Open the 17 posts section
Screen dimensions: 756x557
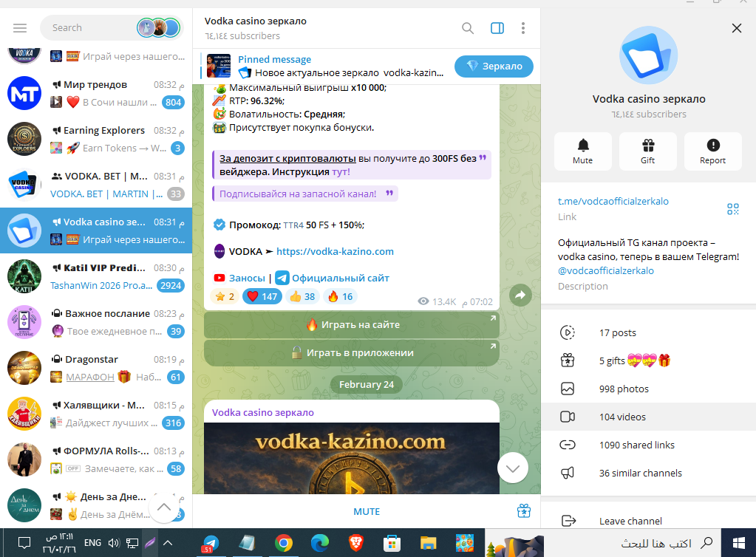pos(649,333)
